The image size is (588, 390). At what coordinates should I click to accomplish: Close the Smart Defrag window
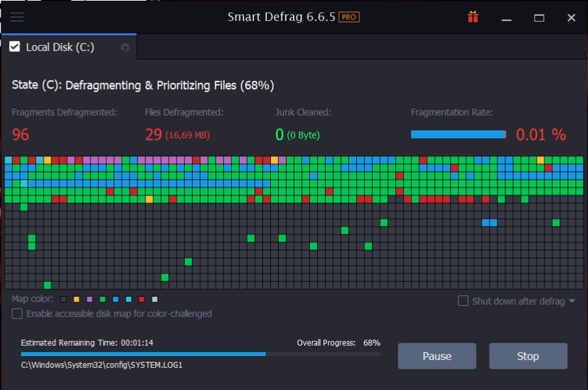tap(571, 18)
